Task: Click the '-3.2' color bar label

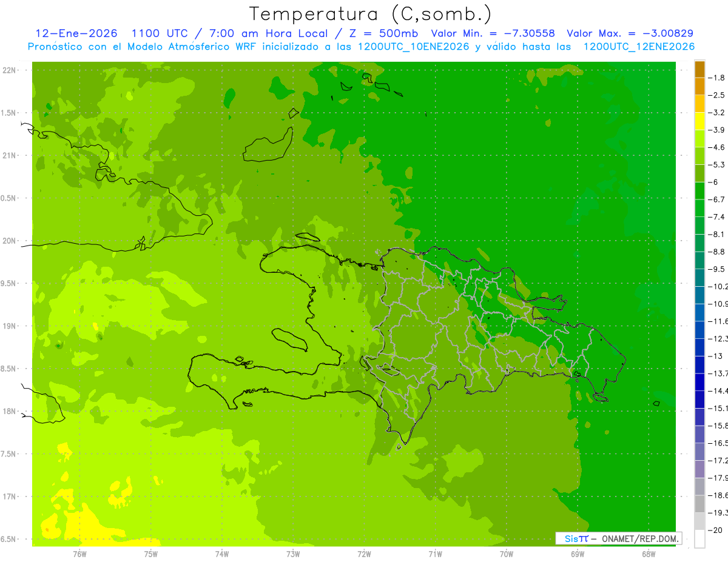Action: [717, 112]
